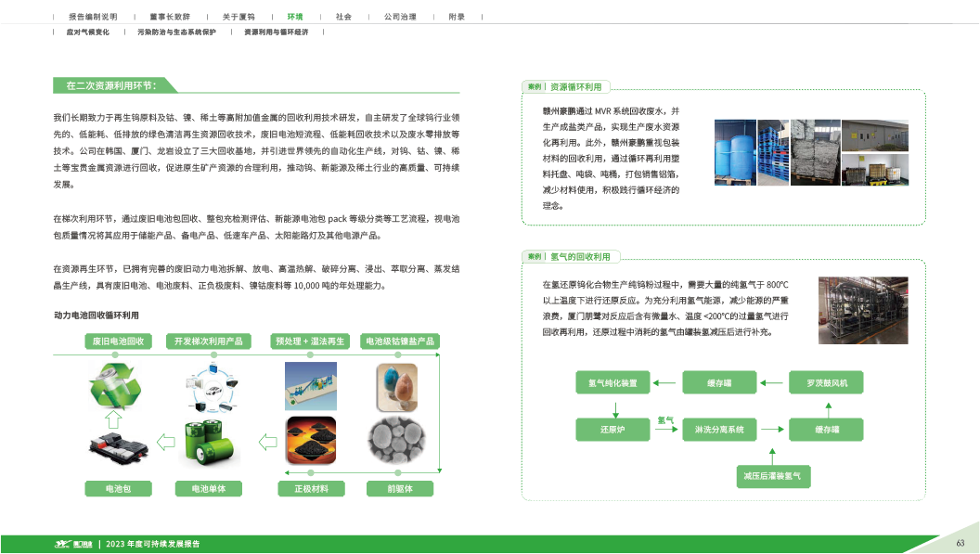Viewport: 980px width, 554px height.
Task: Go to the 社会 navigation tab
Action: [343, 18]
